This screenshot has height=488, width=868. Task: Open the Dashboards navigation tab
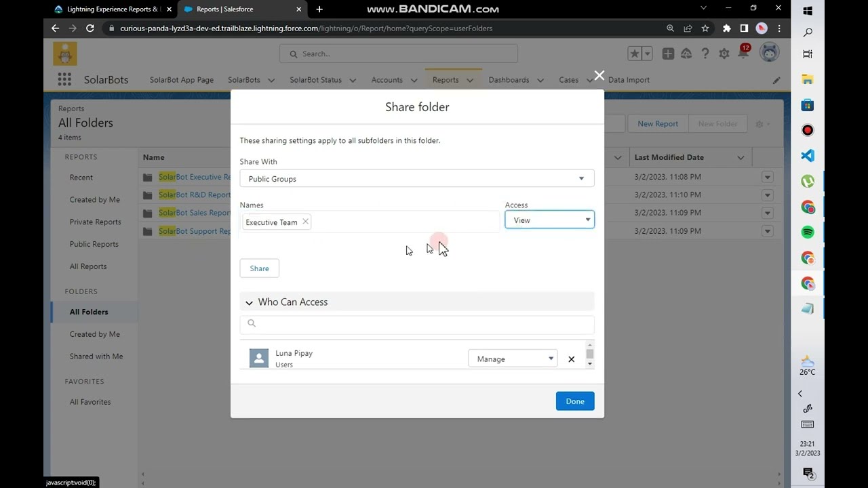point(509,80)
